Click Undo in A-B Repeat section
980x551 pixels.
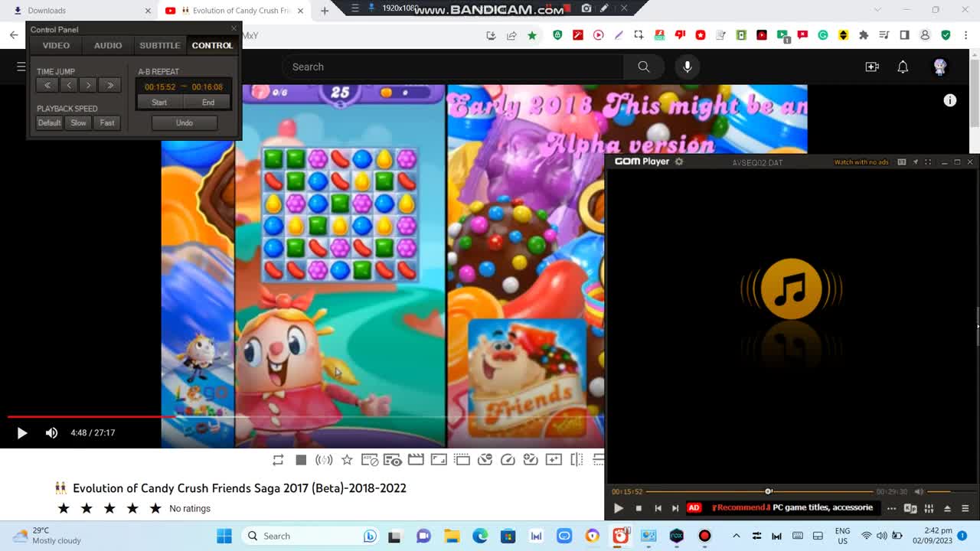point(185,122)
